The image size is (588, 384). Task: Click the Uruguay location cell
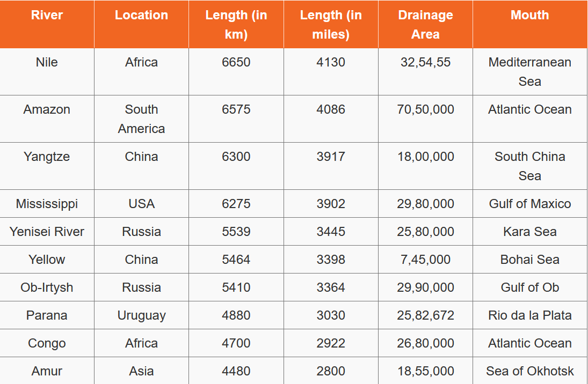[x=141, y=315]
